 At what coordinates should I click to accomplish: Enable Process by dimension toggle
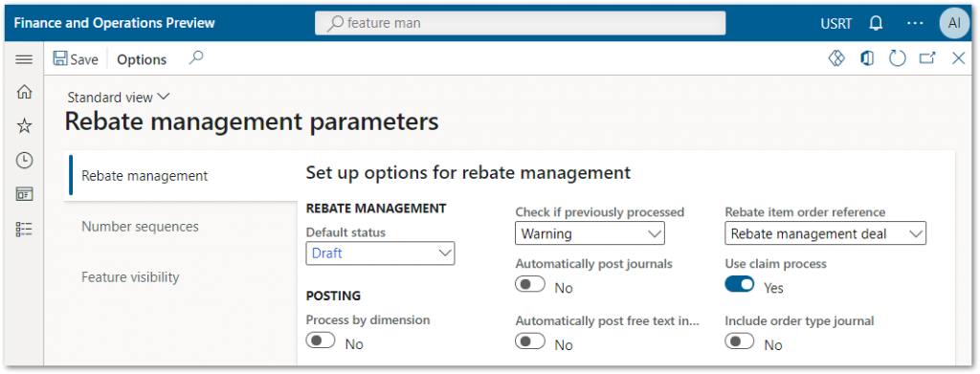(322, 341)
